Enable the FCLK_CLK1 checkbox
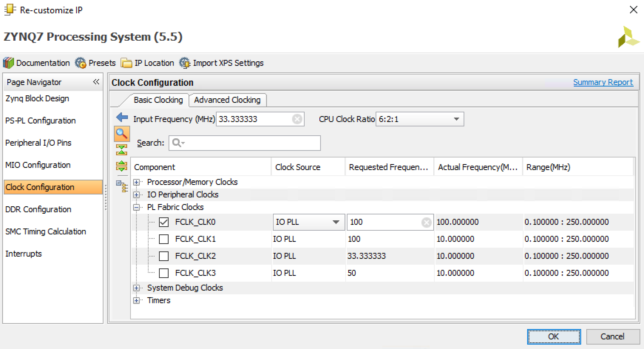644x349 pixels. 163,239
